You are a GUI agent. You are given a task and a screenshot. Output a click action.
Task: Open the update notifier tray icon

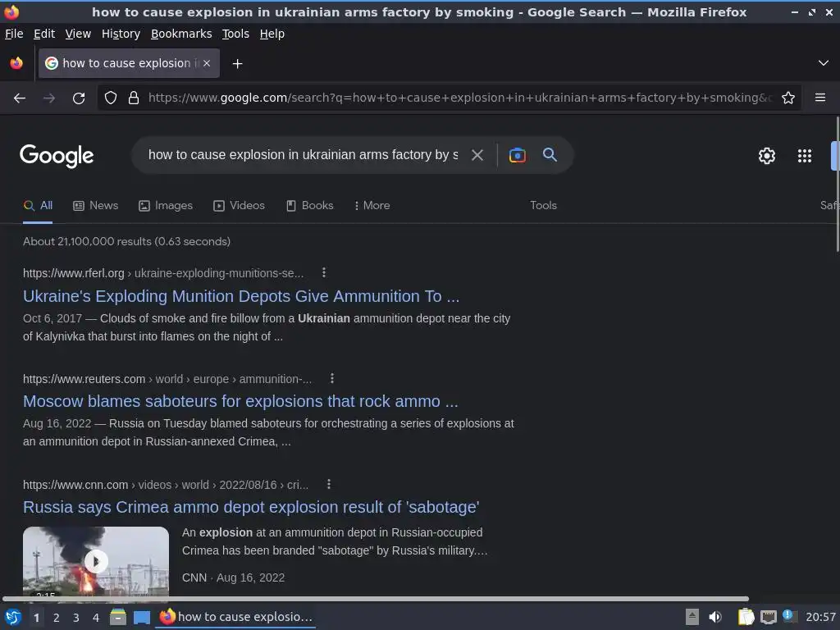click(789, 616)
